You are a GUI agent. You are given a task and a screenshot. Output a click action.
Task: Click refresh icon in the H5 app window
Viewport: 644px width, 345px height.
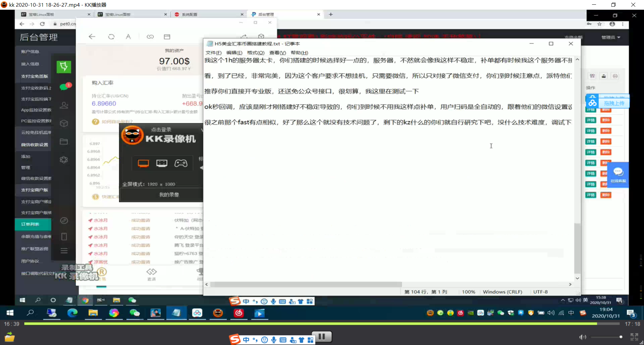coord(111,37)
